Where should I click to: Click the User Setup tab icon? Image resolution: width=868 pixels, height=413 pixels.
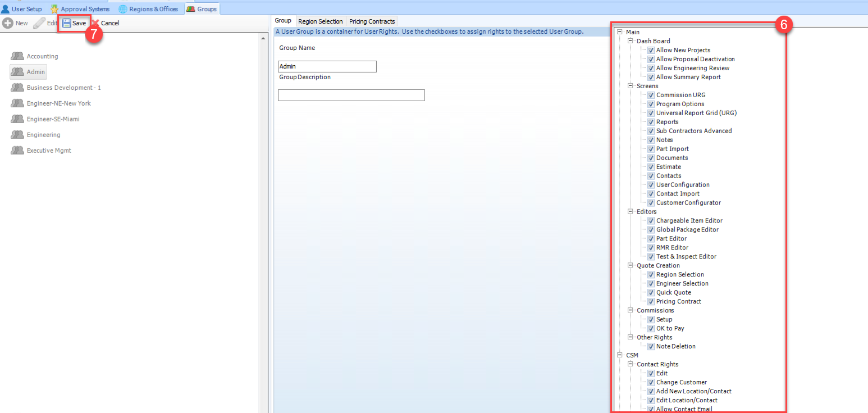point(6,9)
